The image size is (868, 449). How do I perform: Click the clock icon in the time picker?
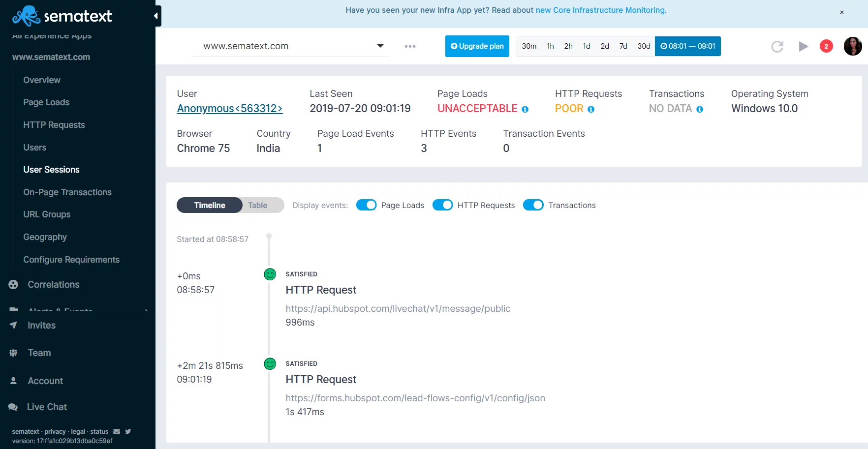[663, 46]
